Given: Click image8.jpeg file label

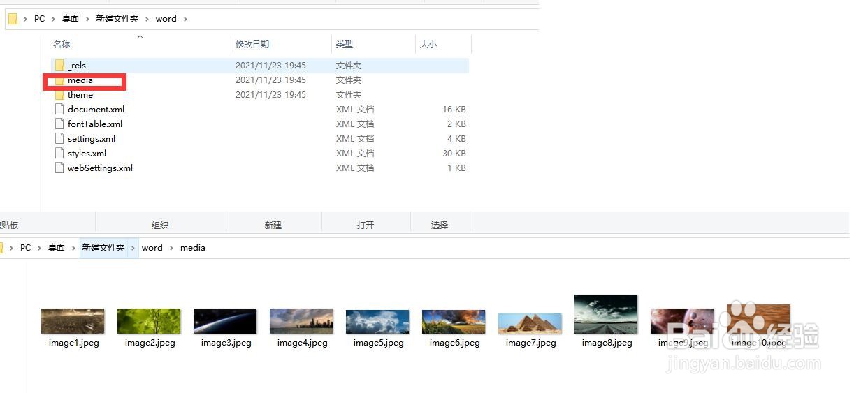Looking at the screenshot, I should point(607,343).
